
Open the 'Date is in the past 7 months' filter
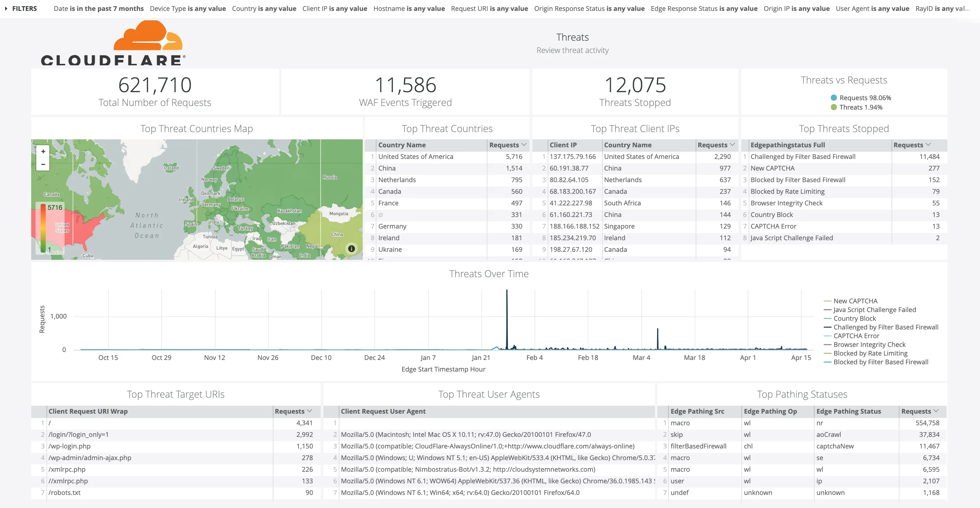pyautogui.click(x=99, y=8)
